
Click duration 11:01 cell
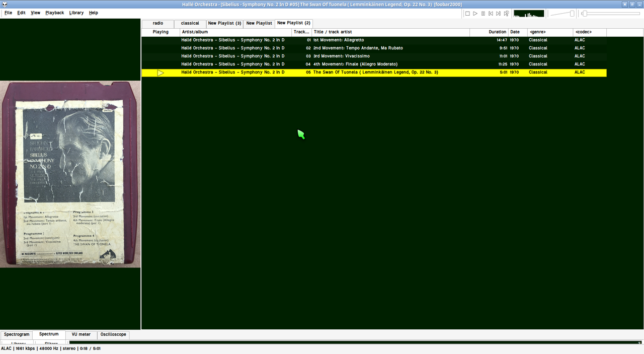[x=503, y=56]
